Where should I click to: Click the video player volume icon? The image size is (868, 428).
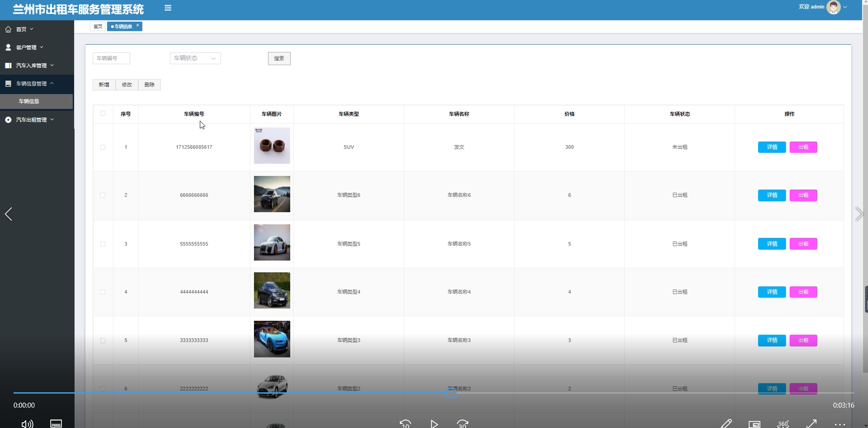click(27, 424)
